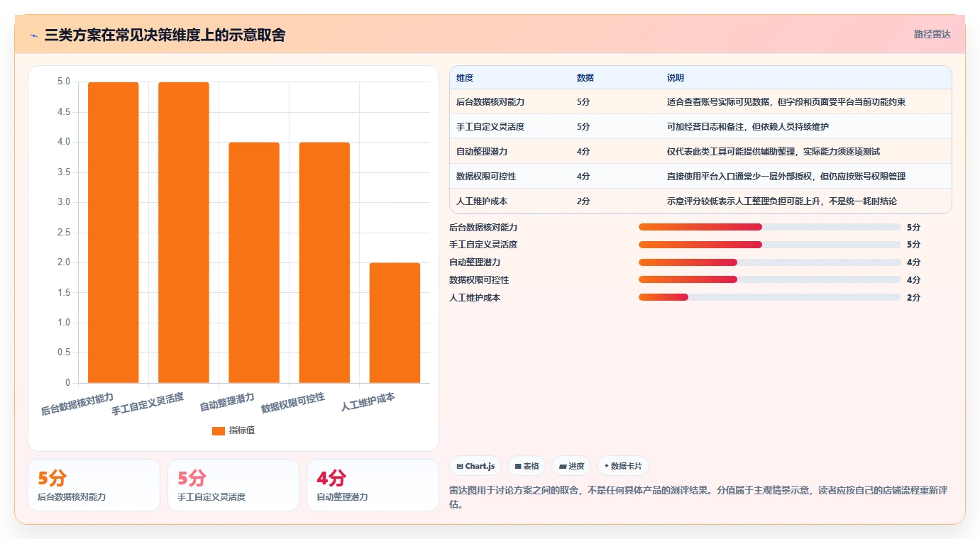The width and height of the screenshot is (980, 539).
Task: Click the 自动整理潜力 cell in the table
Action: (x=482, y=152)
